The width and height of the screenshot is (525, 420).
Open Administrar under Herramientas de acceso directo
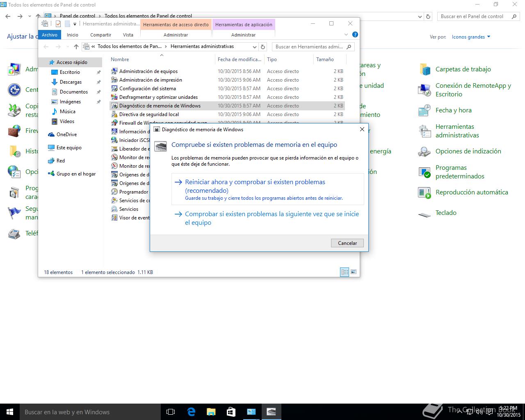pos(176,35)
